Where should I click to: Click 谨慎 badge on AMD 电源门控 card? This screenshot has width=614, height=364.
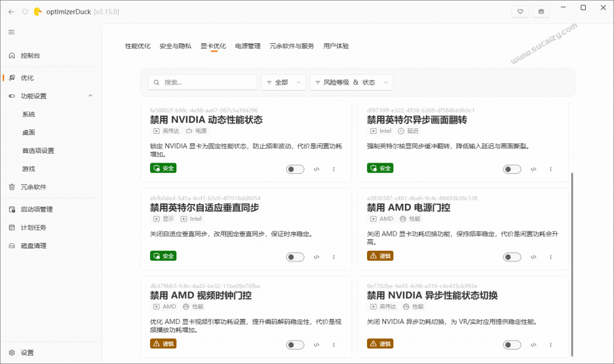[x=380, y=256]
